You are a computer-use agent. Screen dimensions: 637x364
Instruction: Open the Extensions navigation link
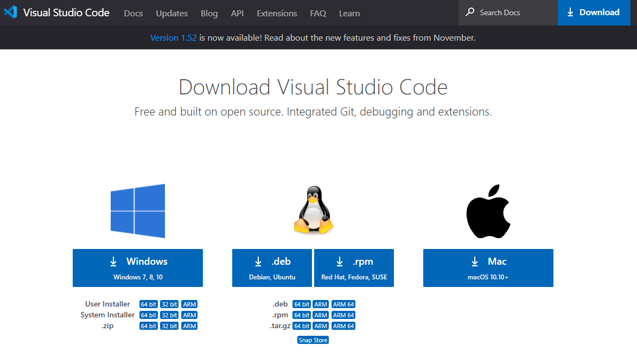277,14
